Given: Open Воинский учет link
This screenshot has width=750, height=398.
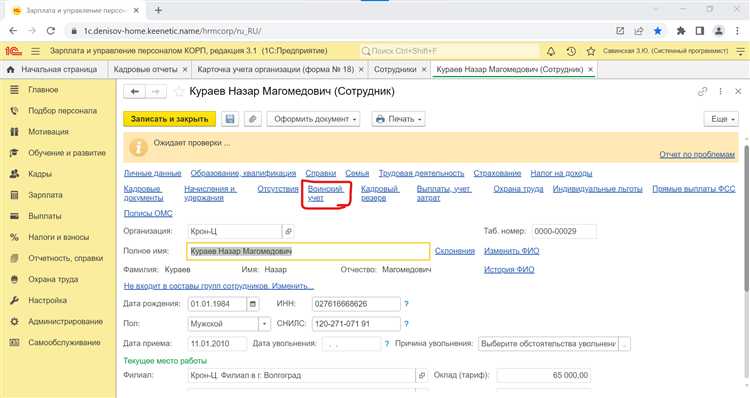Looking at the screenshot, I should [x=325, y=193].
